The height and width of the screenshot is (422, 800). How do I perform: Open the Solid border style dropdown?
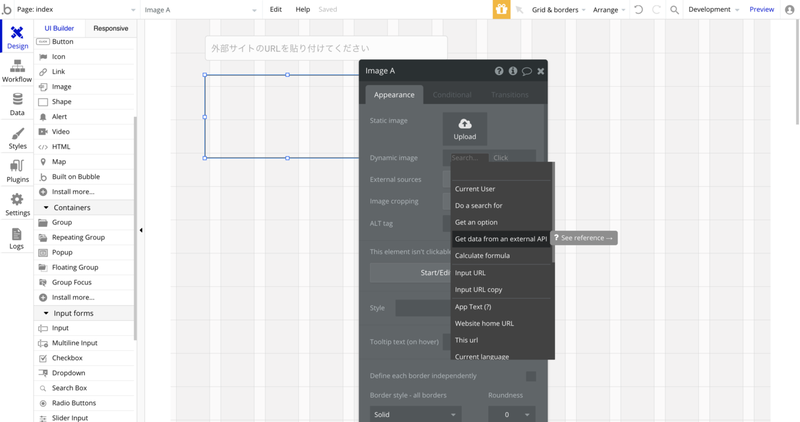tap(415, 414)
